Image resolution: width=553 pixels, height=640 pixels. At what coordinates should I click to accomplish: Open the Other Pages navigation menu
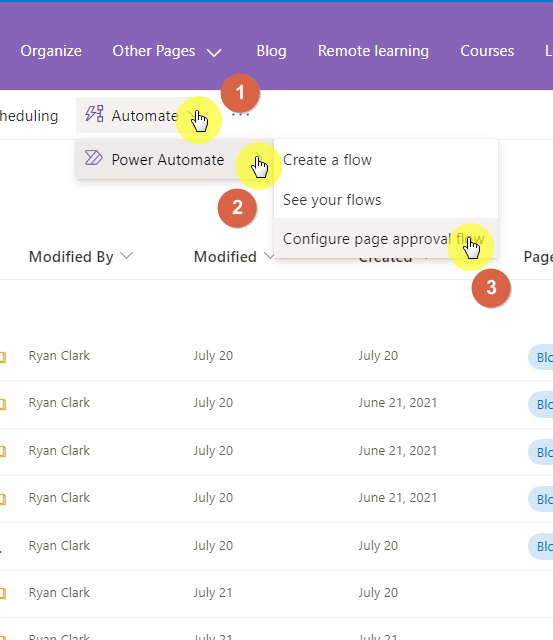(154, 51)
